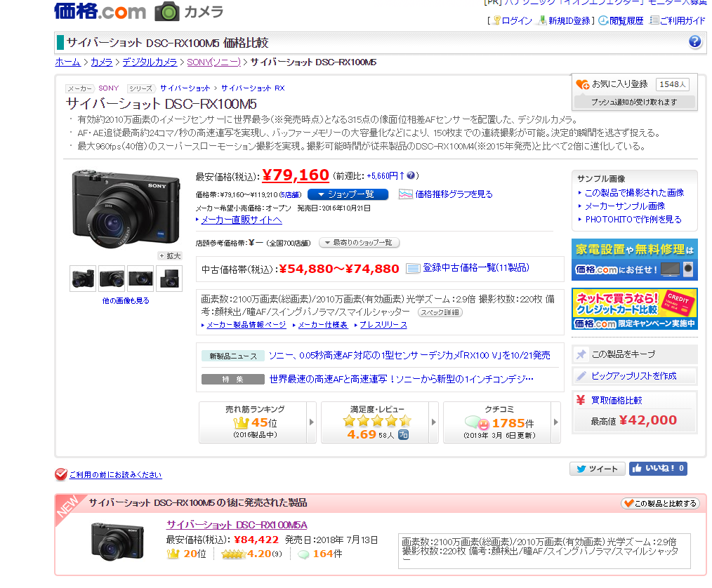Screen dimensions: 712x588
Task: Click ツイート button
Action: click(597, 469)
